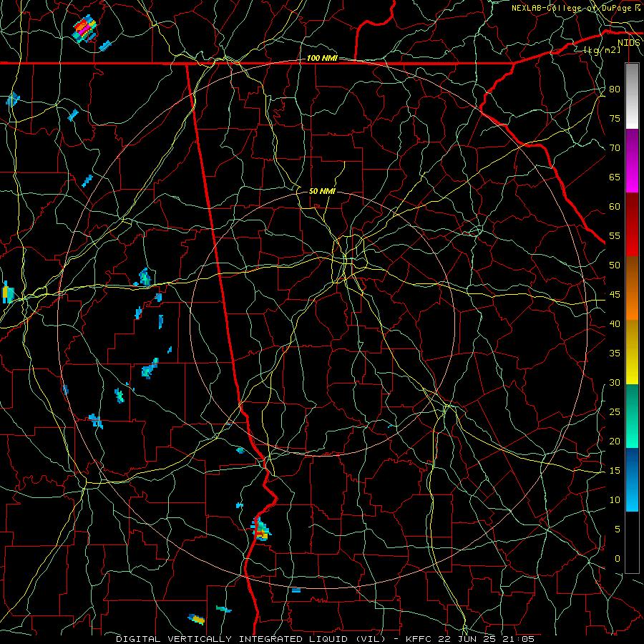Click the scale value 0
This screenshot has height=644, width=644.
(618, 559)
